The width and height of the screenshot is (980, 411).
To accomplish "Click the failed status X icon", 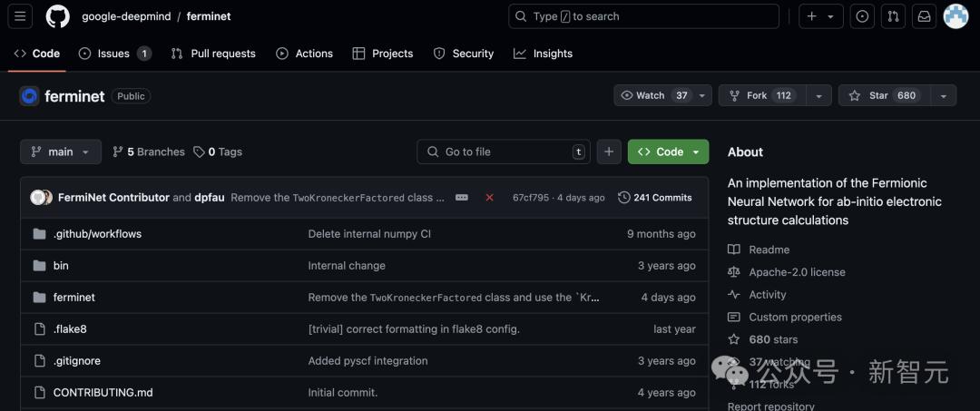I will (489, 198).
